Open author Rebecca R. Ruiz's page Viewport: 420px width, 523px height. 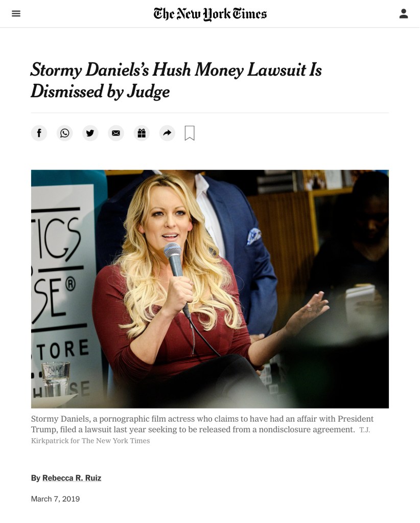coord(72,478)
